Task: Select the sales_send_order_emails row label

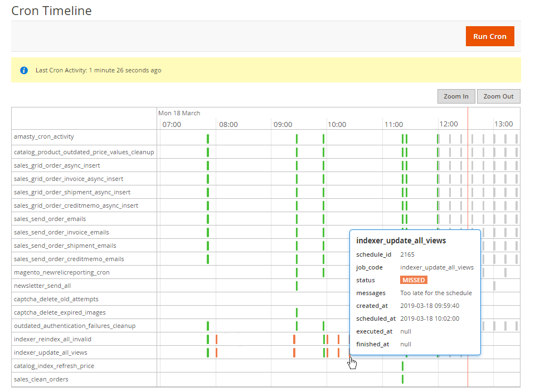Action: tap(50, 219)
